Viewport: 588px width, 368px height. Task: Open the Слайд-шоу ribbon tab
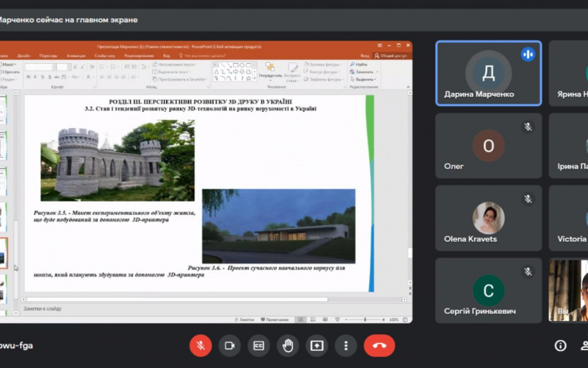click(x=104, y=56)
